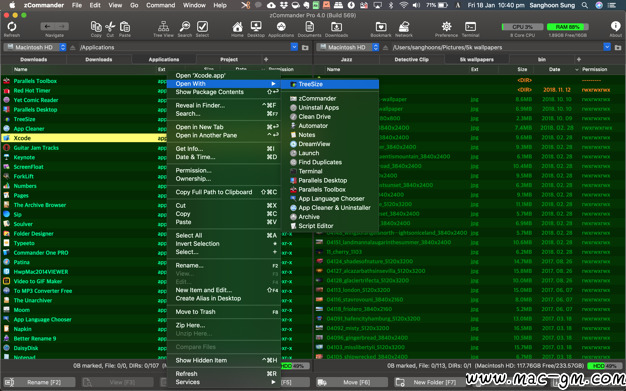Click the right pane 5k wallpapers path field
This screenshot has width=626, height=391.
click(497, 47)
